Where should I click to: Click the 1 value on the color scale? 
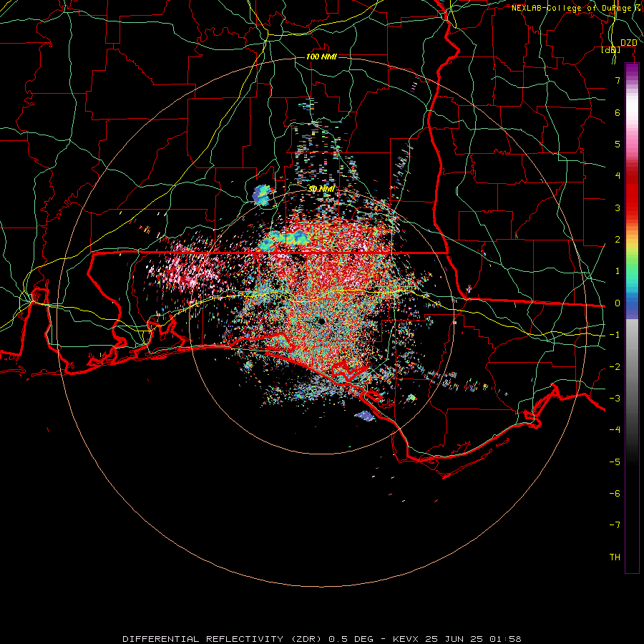point(618,271)
